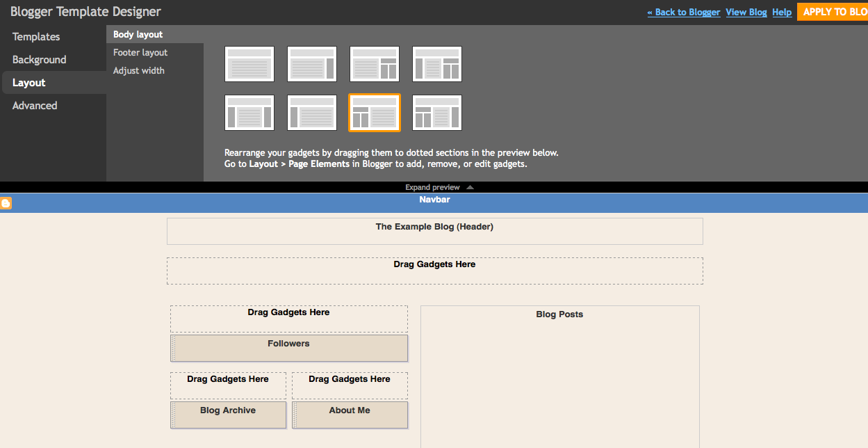Click the Navbar strip in preview

click(x=434, y=203)
